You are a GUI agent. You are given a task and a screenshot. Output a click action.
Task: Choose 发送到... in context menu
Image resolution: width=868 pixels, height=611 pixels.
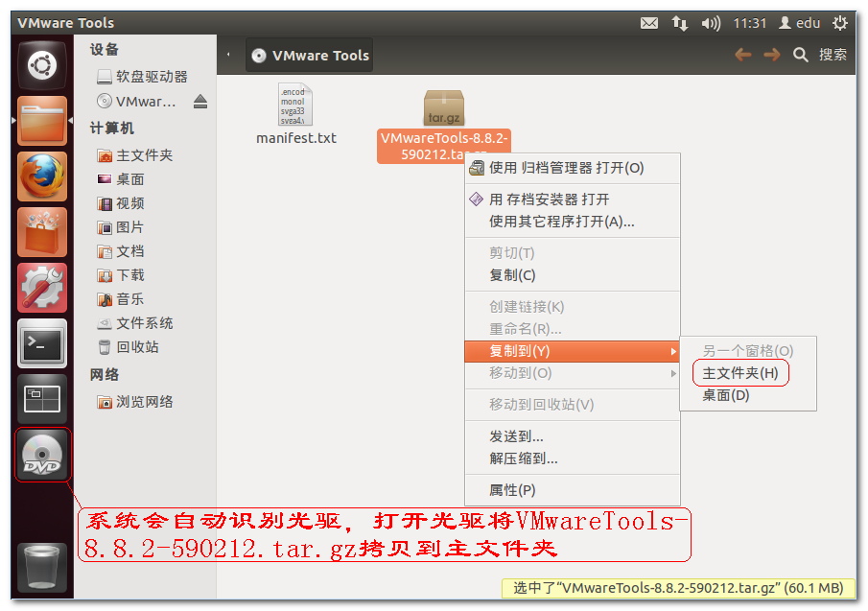(x=572, y=436)
